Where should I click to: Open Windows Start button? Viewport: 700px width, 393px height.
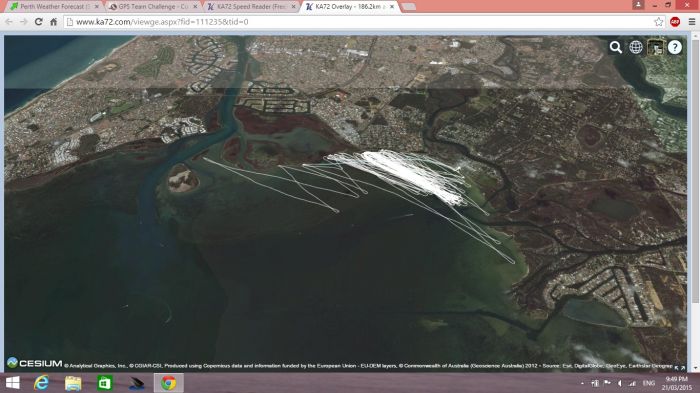tap(12, 383)
